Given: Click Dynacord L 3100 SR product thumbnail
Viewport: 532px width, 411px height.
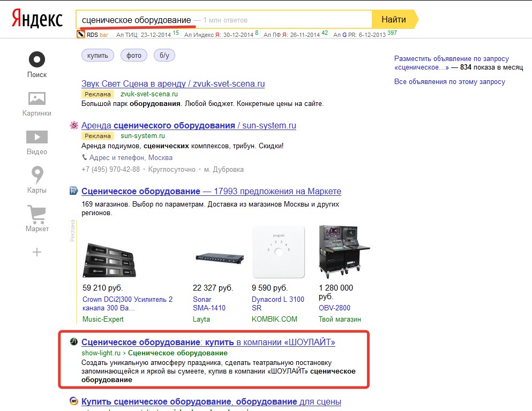Looking at the screenshot, I should 279,253.
